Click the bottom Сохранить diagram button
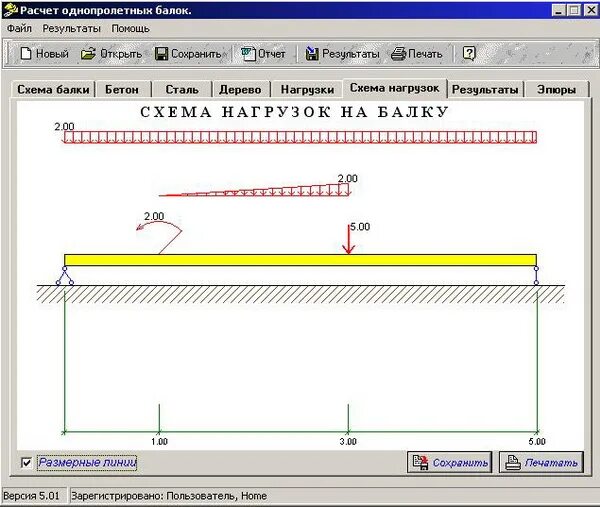The image size is (600, 507). 450,462
